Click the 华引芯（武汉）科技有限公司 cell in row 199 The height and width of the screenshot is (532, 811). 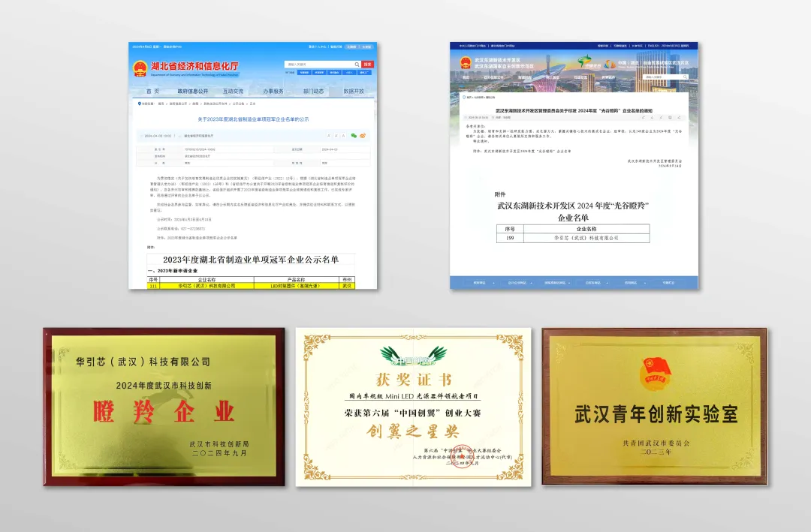(x=586, y=238)
